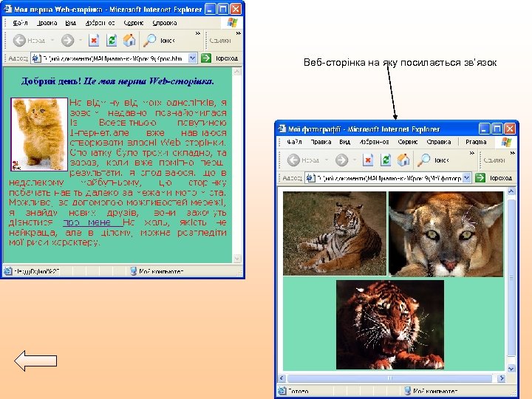Open Back history dropdown in first window
Image resolution: width=532 pixels, height=399 pixels.
coord(52,41)
